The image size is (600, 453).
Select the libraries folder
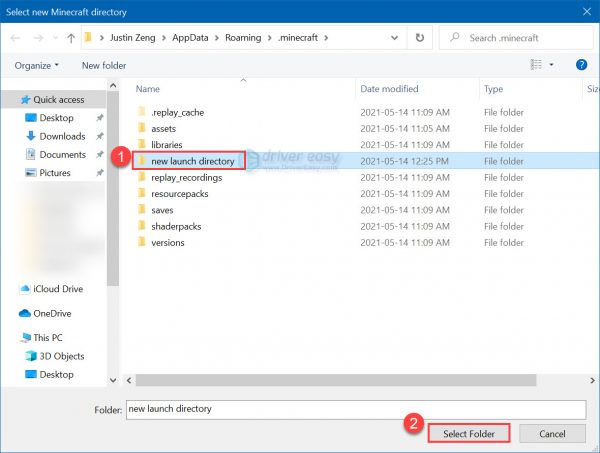(x=166, y=145)
